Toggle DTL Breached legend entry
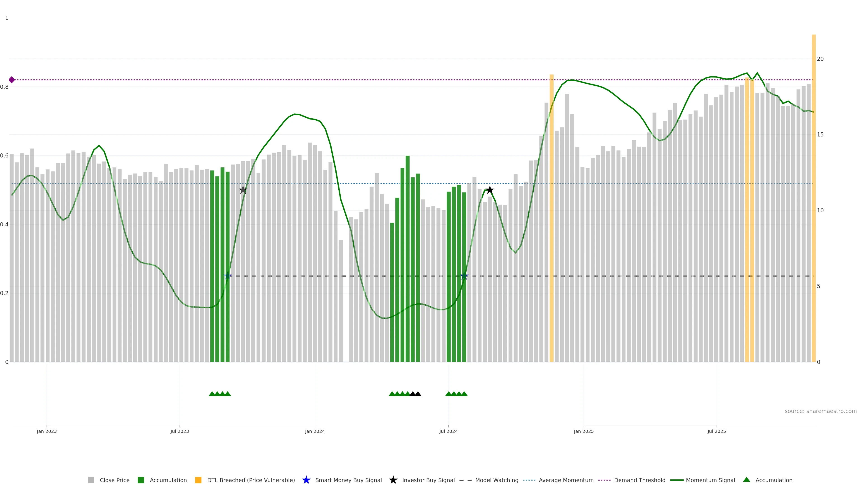 click(251, 480)
